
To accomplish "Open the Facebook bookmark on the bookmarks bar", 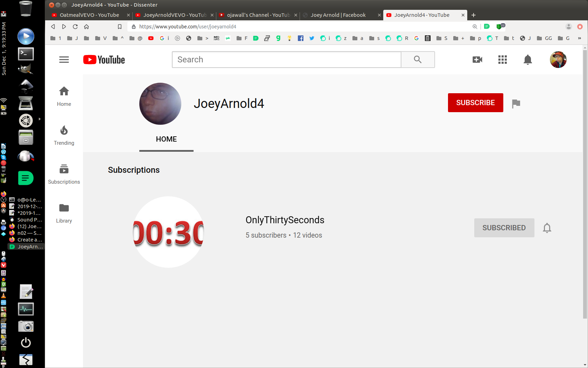I will (x=301, y=38).
